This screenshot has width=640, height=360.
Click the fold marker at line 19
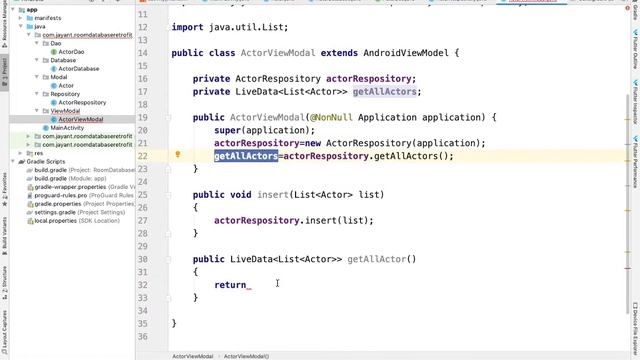coord(168,118)
